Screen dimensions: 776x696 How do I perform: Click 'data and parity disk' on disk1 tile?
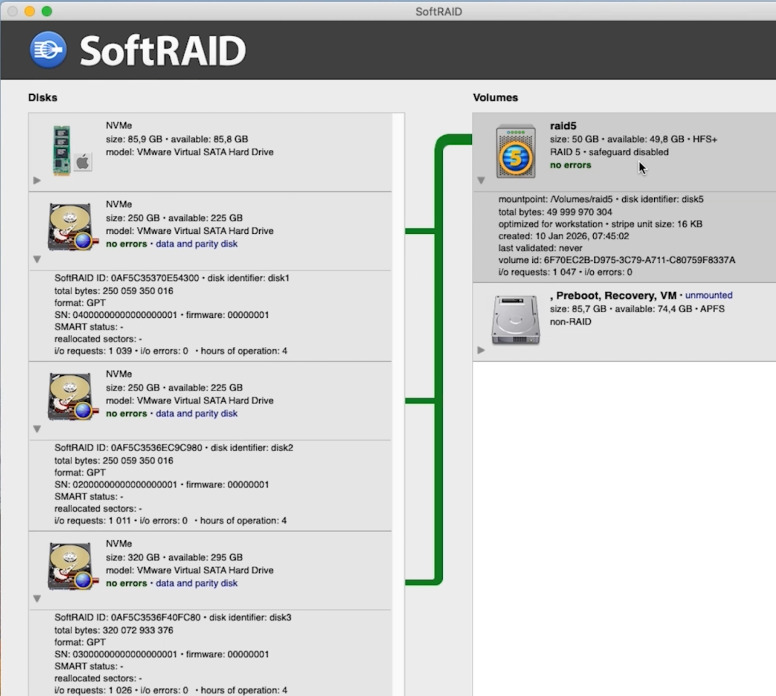click(196, 244)
